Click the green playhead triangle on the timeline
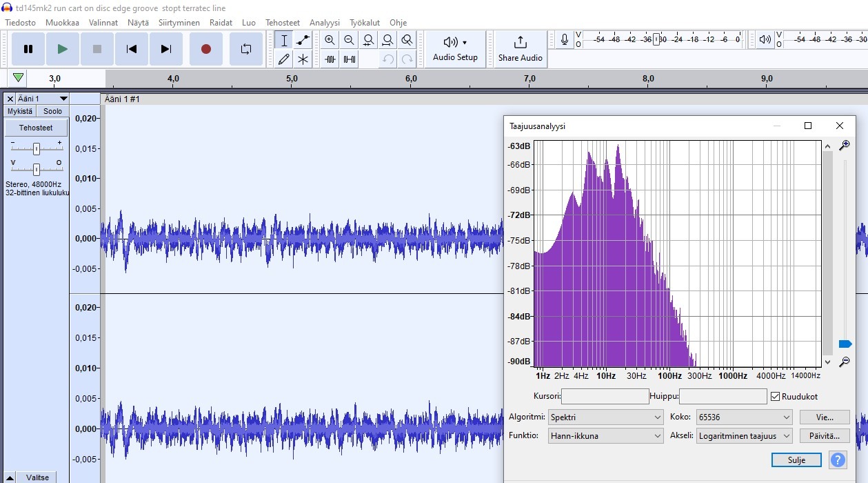The height and width of the screenshot is (483, 868). pos(19,78)
